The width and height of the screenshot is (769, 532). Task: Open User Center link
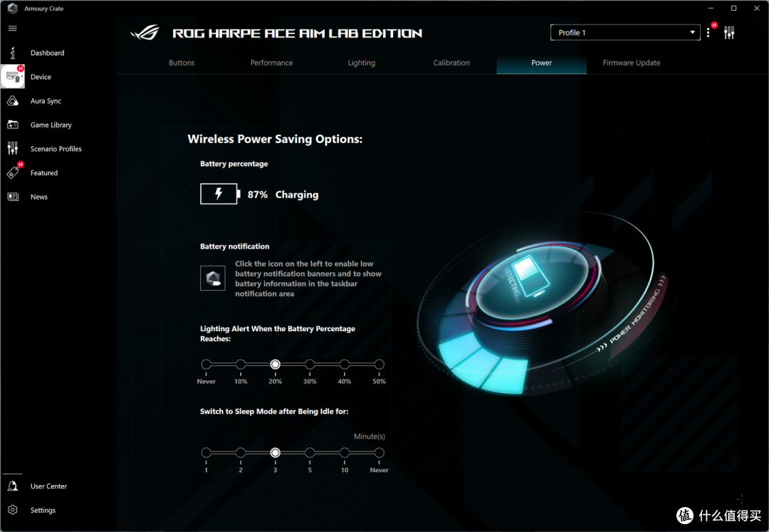[48, 486]
